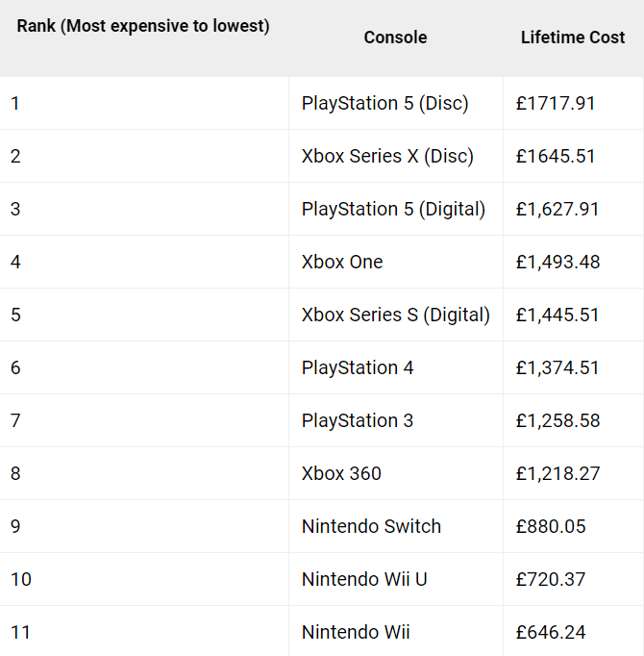Select the £1645.51 cost cell

[x=556, y=156]
